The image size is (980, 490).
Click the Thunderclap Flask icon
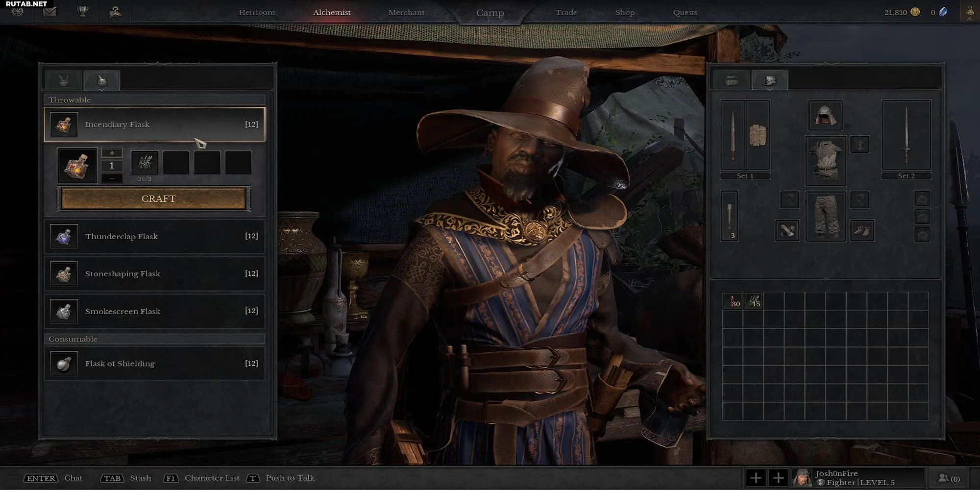(x=64, y=236)
